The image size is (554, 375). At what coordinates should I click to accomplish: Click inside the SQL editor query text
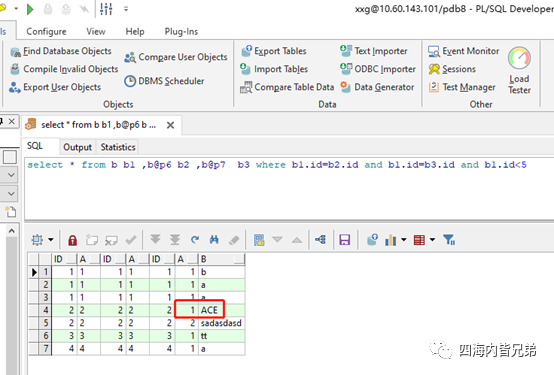point(277,165)
